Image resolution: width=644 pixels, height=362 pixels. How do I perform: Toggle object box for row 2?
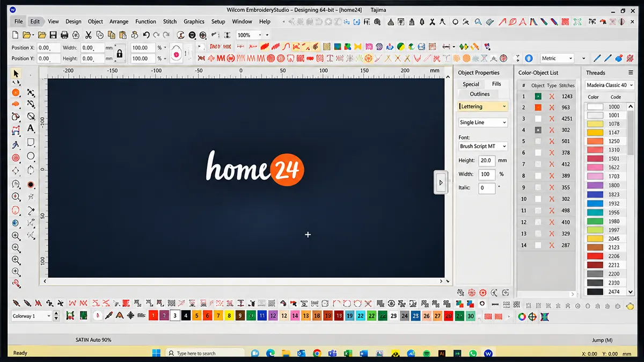tap(538, 107)
